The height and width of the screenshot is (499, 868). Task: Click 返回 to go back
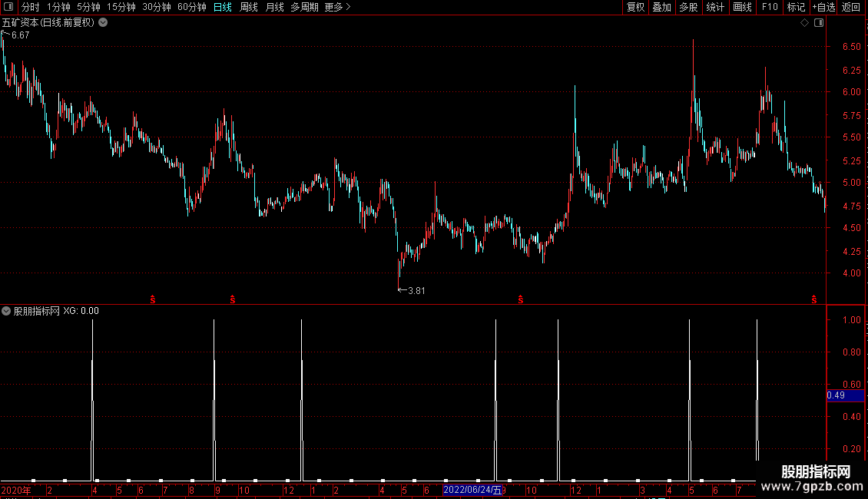(851, 7)
